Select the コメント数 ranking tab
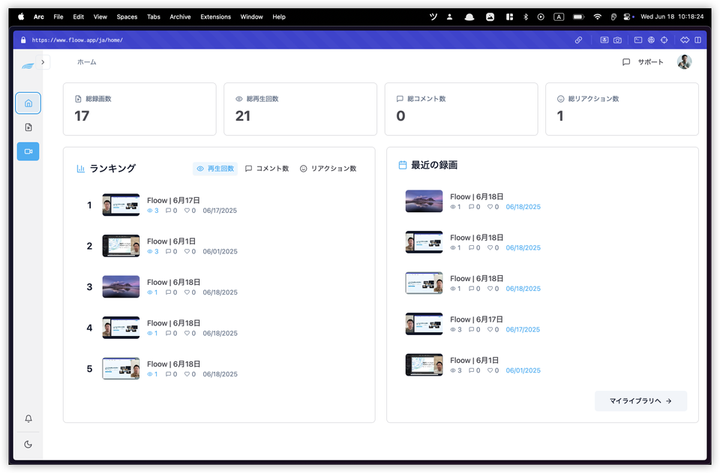This screenshot has width=720, height=473. pyautogui.click(x=267, y=169)
